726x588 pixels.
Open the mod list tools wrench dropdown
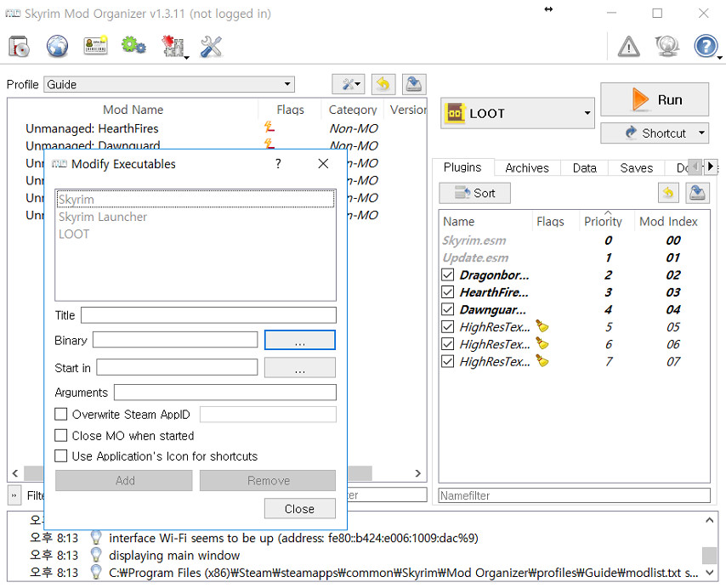[x=349, y=84]
